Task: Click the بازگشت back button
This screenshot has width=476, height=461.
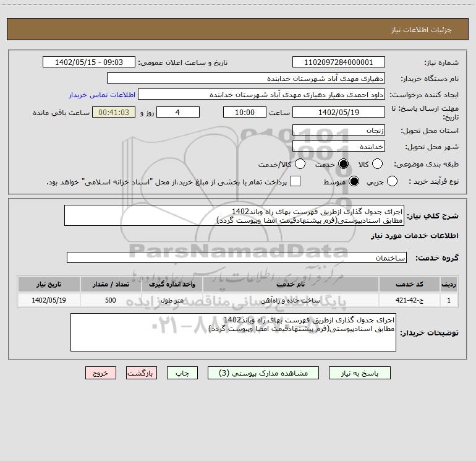Action: (x=142, y=373)
